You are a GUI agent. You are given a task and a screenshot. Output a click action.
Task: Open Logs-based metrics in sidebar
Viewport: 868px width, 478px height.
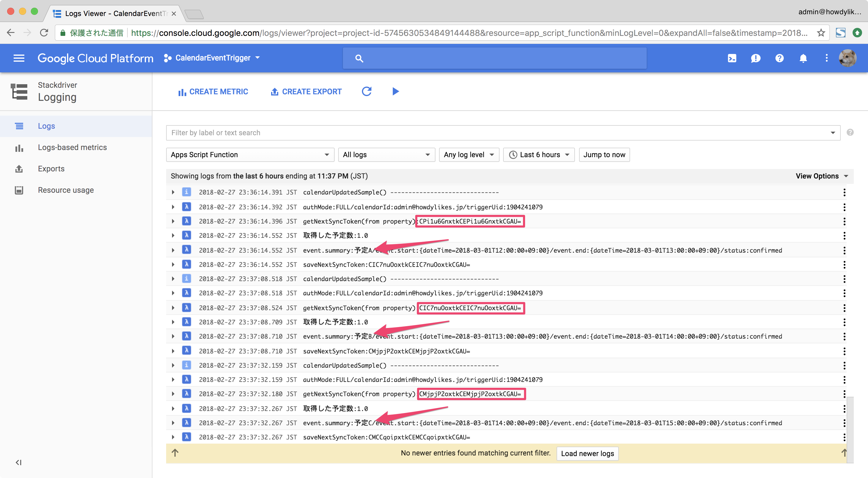[x=72, y=147]
